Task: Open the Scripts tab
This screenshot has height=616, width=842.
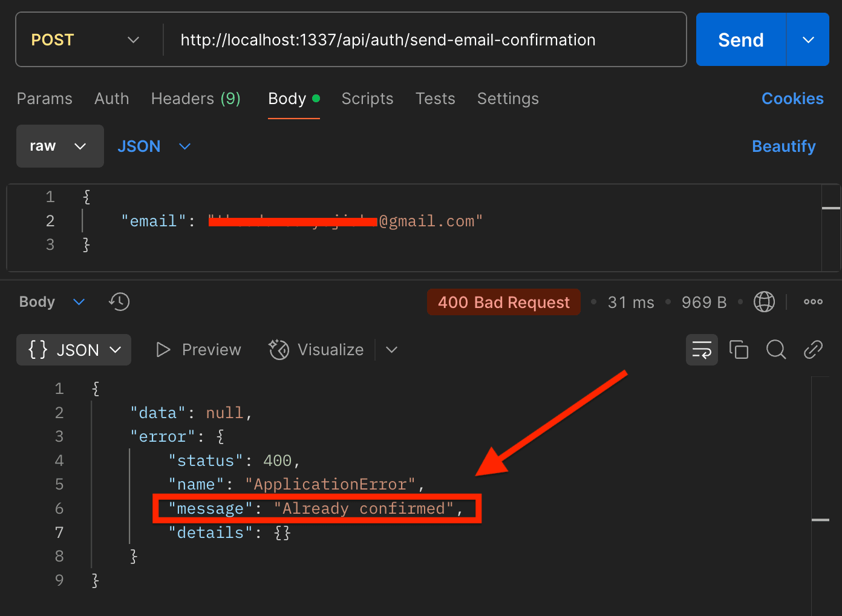Action: (x=367, y=99)
